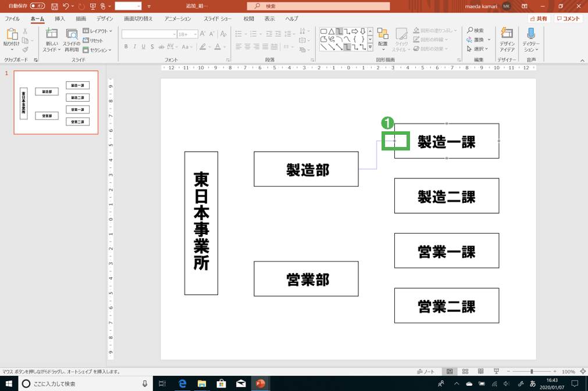Toggle center text alignment
Screen dimensions: 588x391
click(x=248, y=47)
